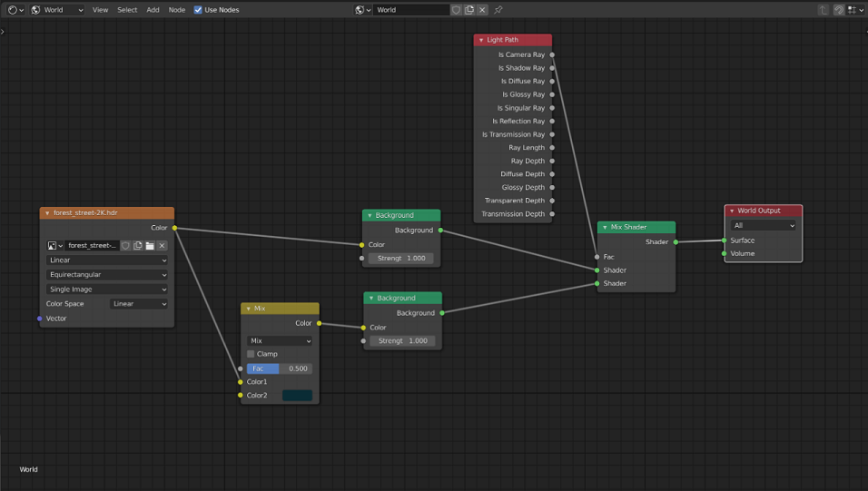
Task: Click the World breadcrumb label at bottom
Action: point(29,469)
